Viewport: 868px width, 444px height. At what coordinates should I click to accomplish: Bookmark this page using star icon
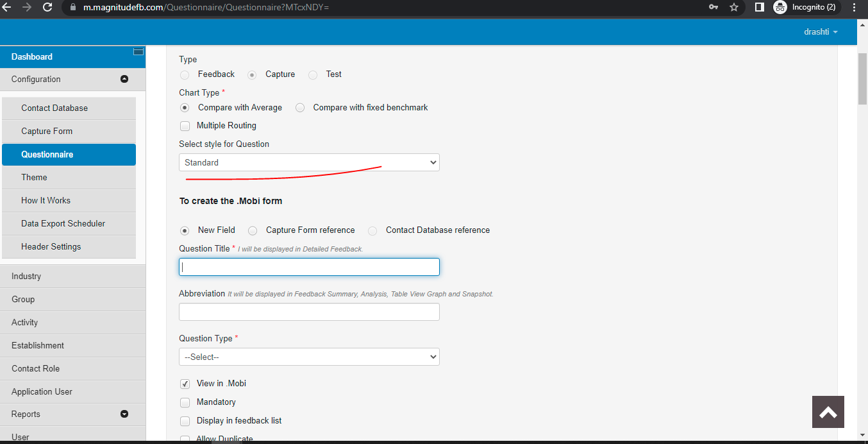[x=734, y=7]
